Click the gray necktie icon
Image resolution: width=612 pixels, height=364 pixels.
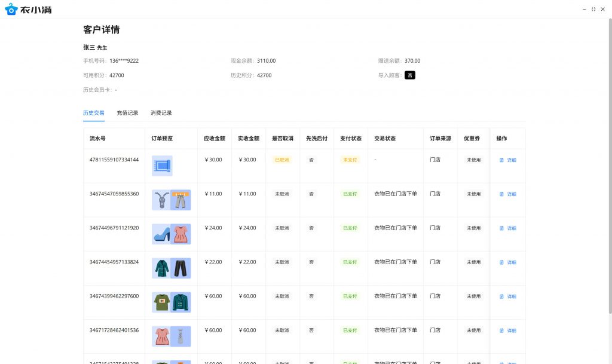coord(180,336)
